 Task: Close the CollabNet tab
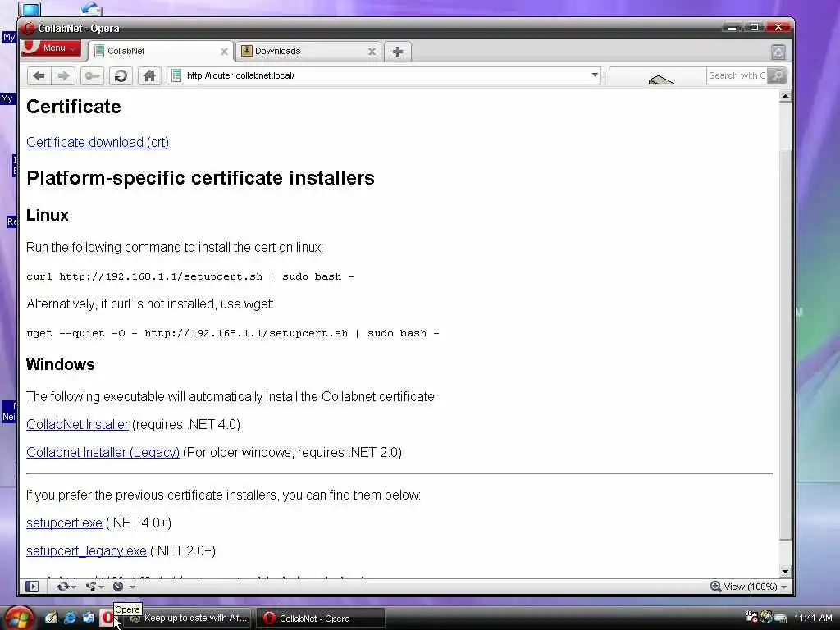(x=224, y=52)
